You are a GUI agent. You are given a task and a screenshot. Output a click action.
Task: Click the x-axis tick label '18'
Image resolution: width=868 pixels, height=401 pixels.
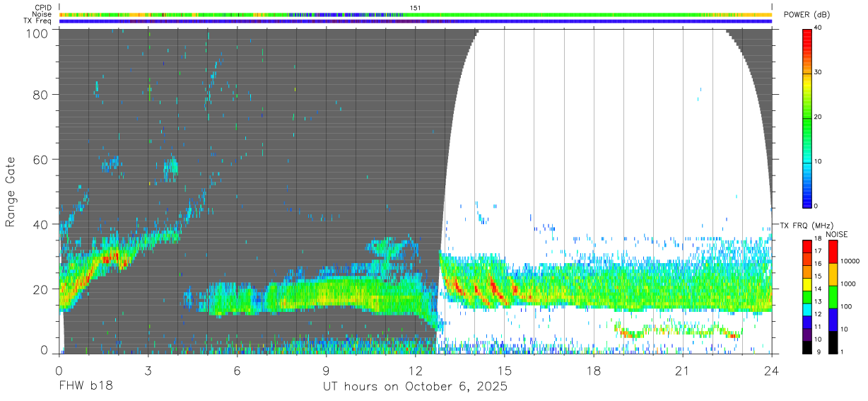(594, 370)
